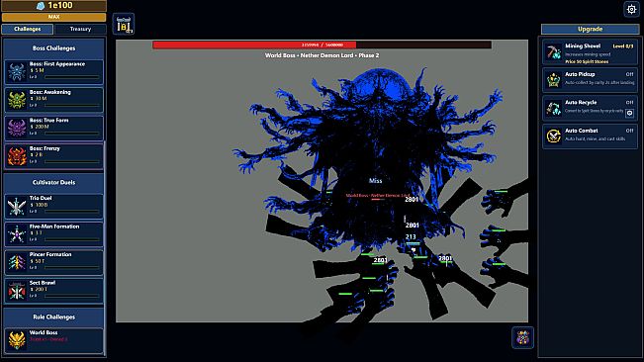Click the red World Boss status text
The image size is (644, 362).
point(48,339)
